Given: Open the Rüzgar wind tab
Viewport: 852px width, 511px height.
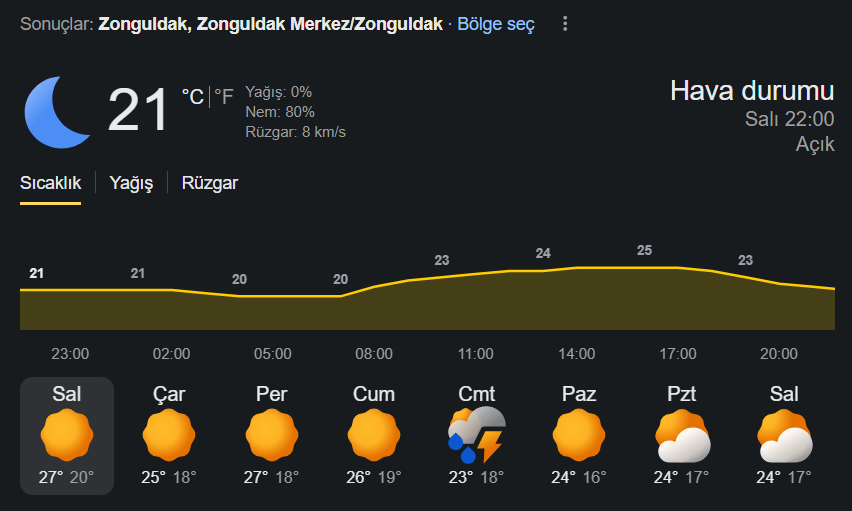Looking at the screenshot, I should coord(210,183).
